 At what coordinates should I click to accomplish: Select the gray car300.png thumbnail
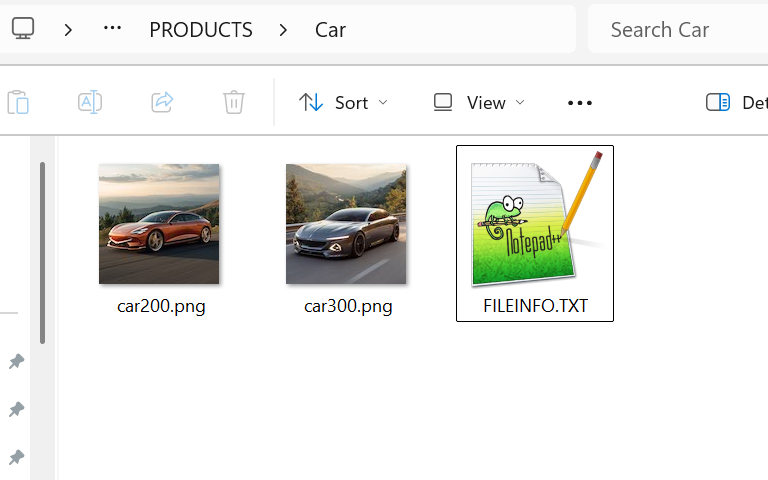click(x=347, y=224)
